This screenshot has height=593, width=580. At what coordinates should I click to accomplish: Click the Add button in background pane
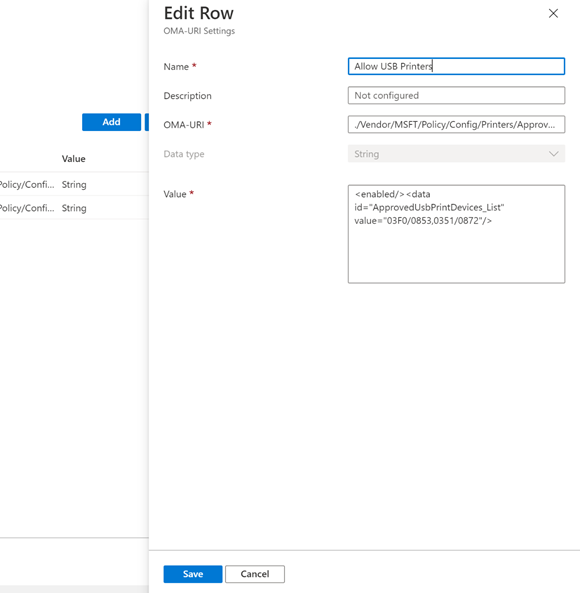point(112,122)
